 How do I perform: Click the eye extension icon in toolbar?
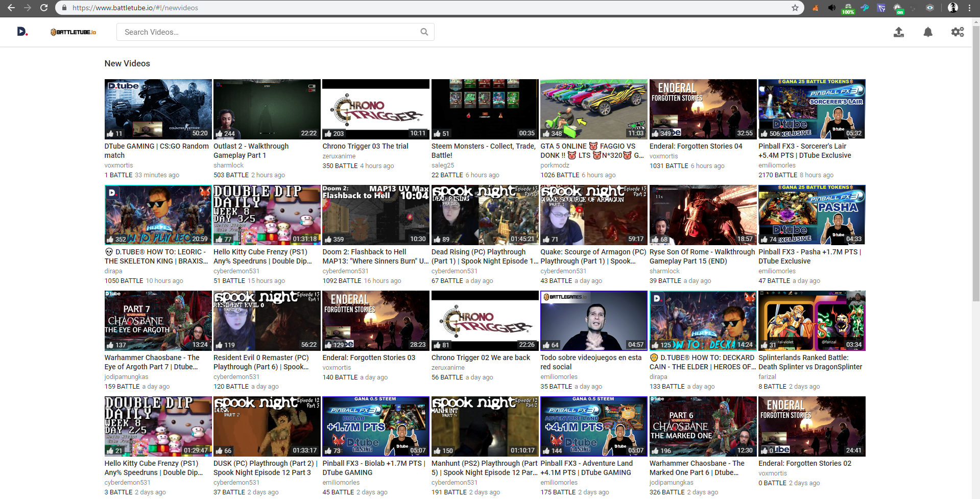coord(930,8)
